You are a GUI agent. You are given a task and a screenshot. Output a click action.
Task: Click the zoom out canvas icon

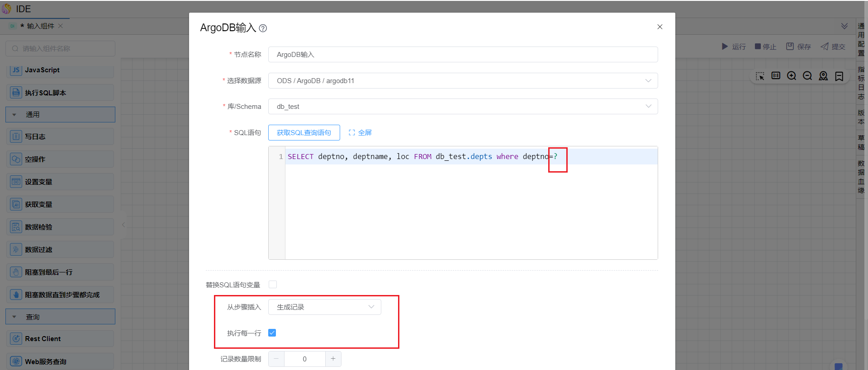point(807,76)
